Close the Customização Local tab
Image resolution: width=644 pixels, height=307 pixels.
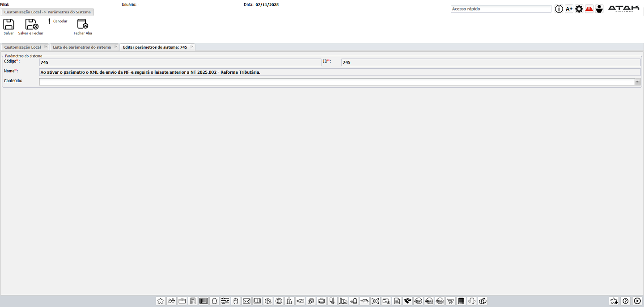click(x=46, y=46)
